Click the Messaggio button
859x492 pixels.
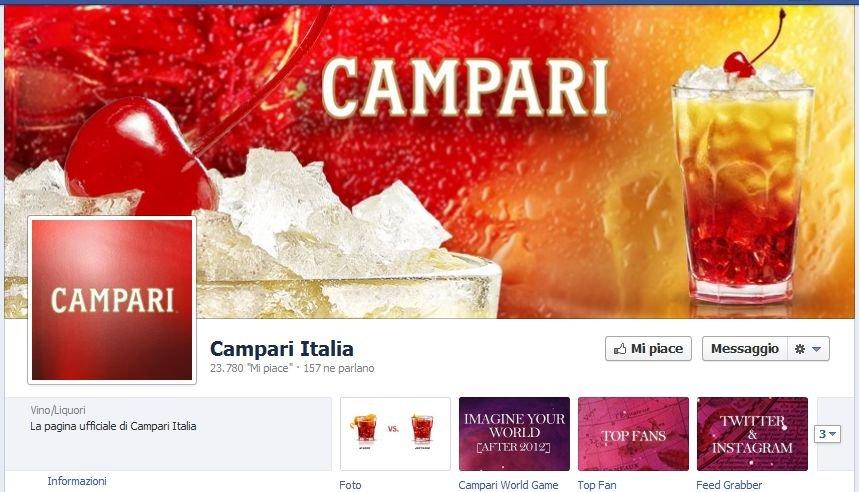click(x=745, y=348)
